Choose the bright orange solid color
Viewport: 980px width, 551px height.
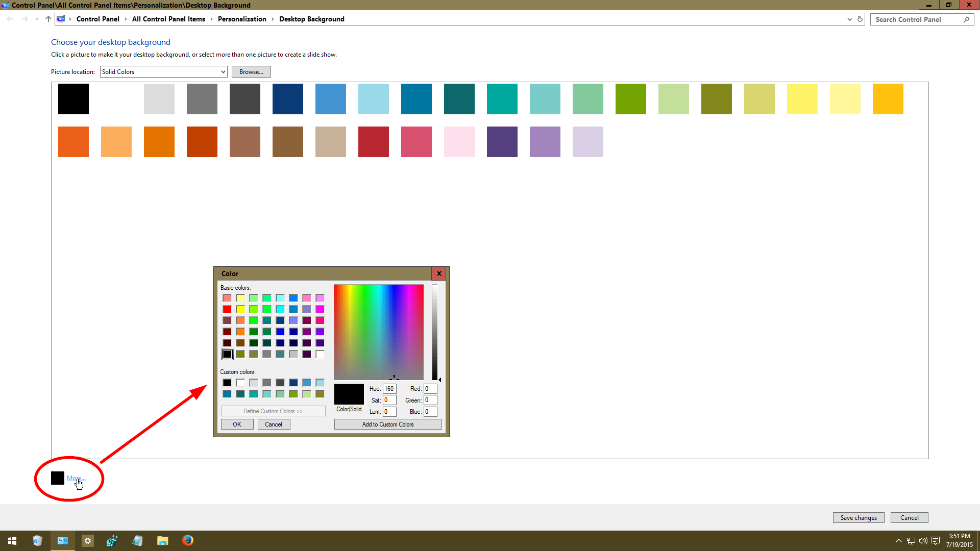click(x=73, y=141)
